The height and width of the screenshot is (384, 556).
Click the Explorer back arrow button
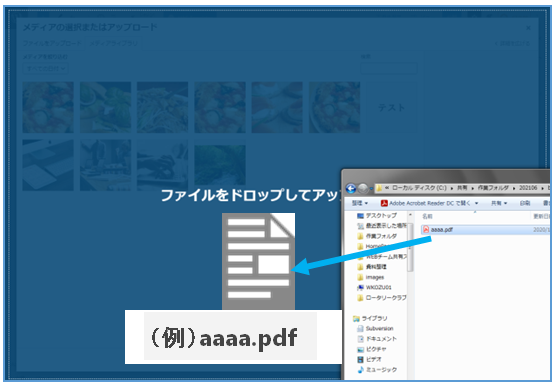(351, 188)
